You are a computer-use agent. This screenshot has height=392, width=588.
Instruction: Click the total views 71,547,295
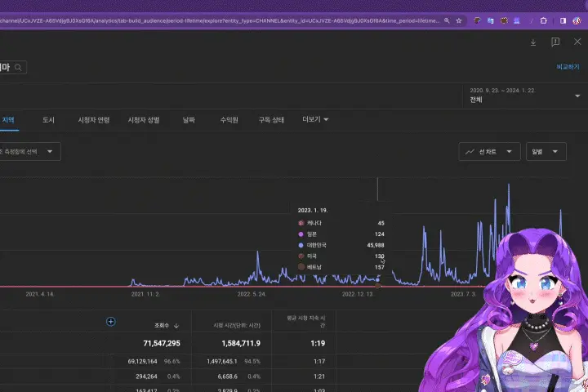(x=162, y=343)
